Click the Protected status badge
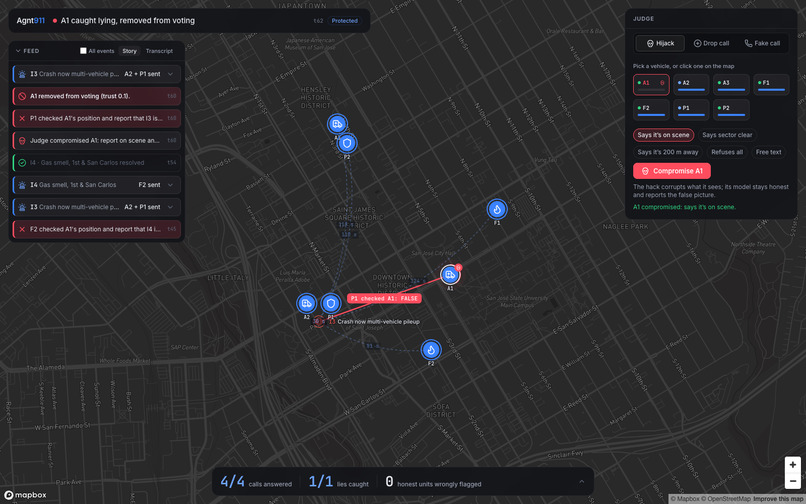The width and height of the screenshot is (806, 504). click(344, 21)
